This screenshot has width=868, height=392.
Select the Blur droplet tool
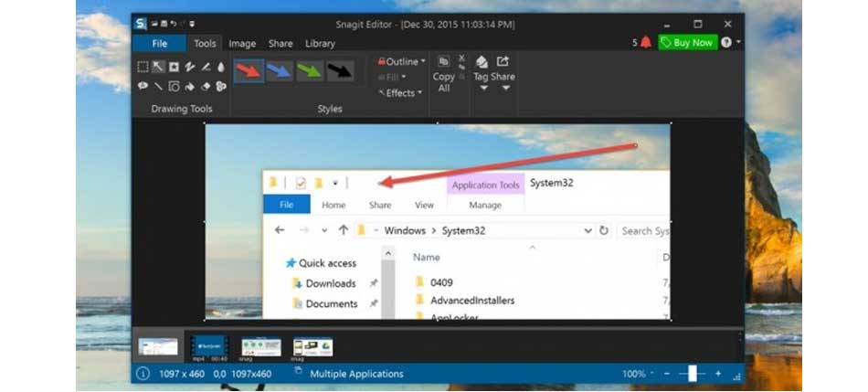[x=221, y=67]
